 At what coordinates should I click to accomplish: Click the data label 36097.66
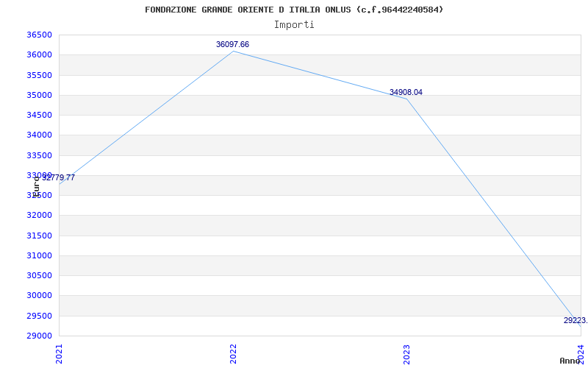(x=232, y=44)
